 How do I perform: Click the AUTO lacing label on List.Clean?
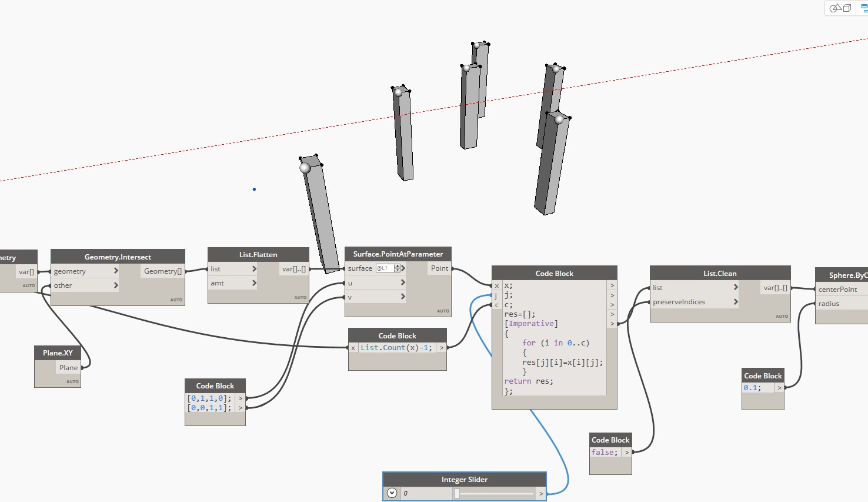coord(782,316)
